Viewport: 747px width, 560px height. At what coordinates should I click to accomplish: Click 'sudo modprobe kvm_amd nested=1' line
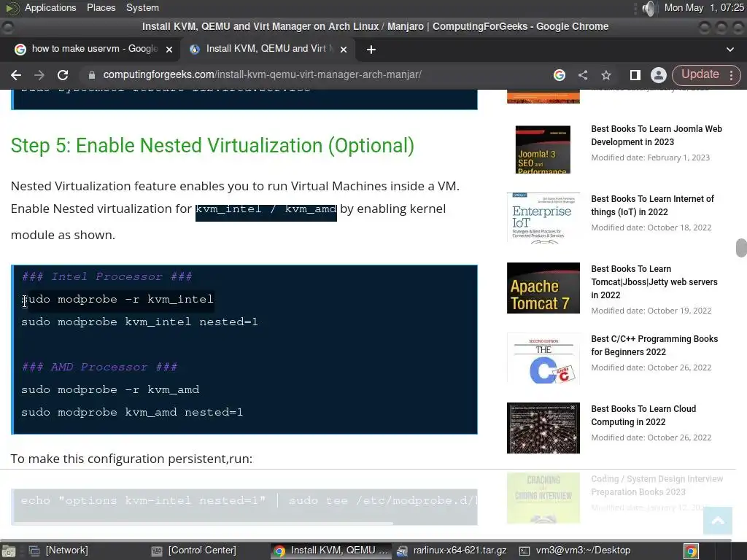[x=132, y=413]
